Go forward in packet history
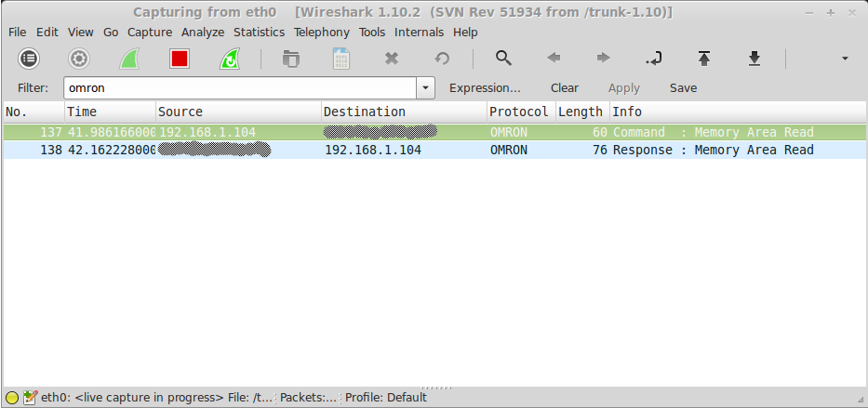 (604, 58)
